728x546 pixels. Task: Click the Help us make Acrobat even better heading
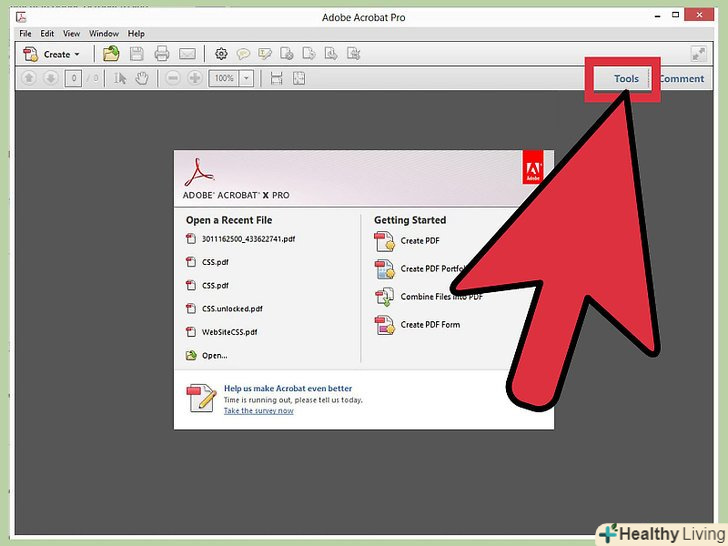coord(288,388)
